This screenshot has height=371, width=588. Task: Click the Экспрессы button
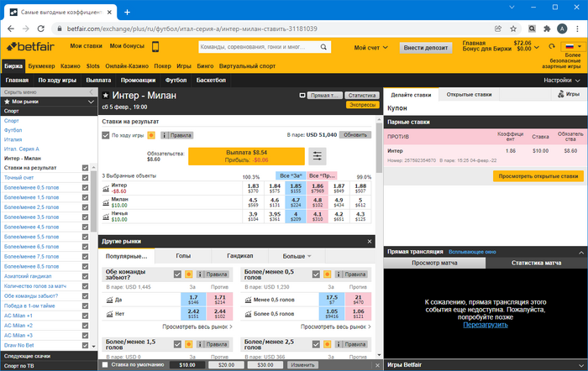(x=363, y=105)
